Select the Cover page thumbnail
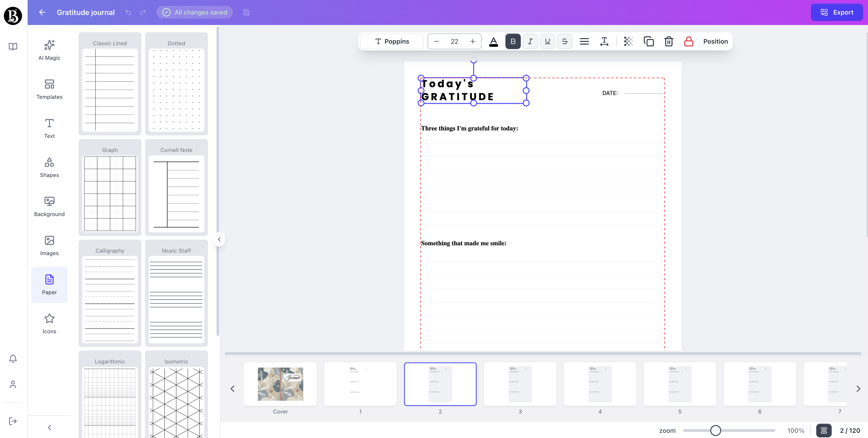 280,384
